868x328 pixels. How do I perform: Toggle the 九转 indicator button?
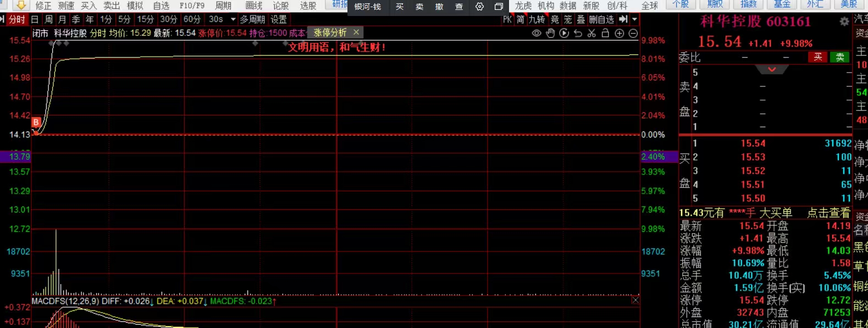pos(537,19)
